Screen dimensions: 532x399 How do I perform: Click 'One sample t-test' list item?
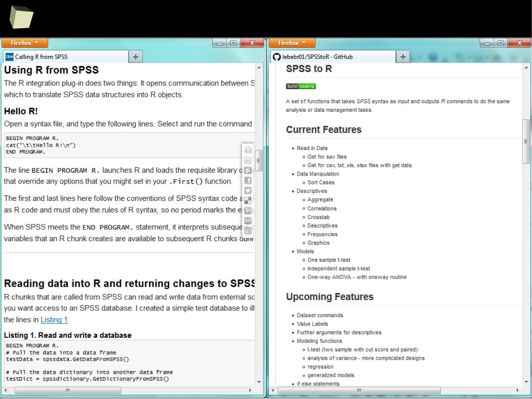pos(329,260)
